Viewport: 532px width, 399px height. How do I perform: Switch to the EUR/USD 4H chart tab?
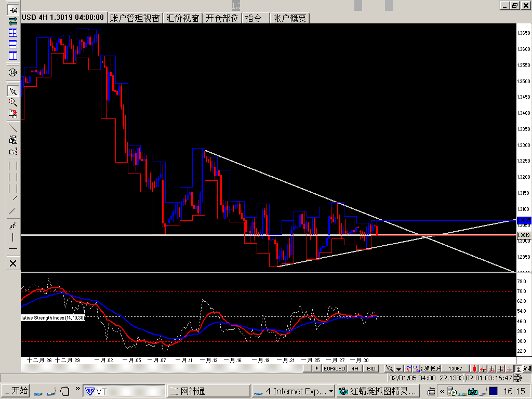point(63,17)
